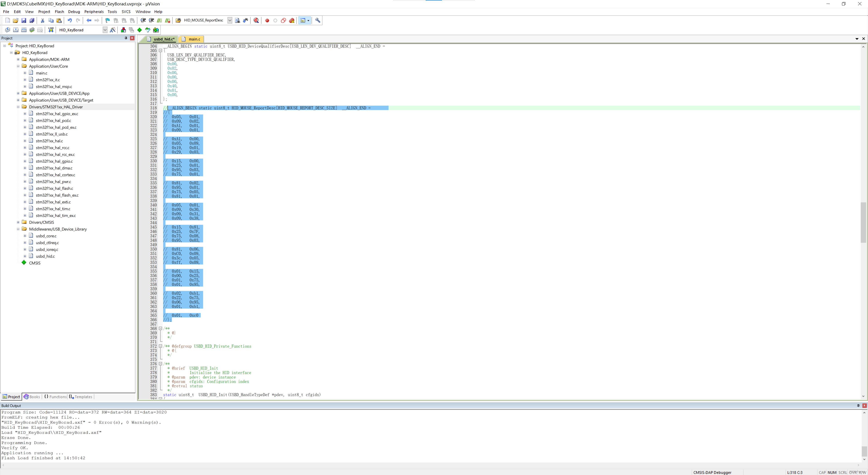Click the Indent selected lines icon
Image resolution: width=868 pixels, height=475 pixels.
click(x=143, y=21)
